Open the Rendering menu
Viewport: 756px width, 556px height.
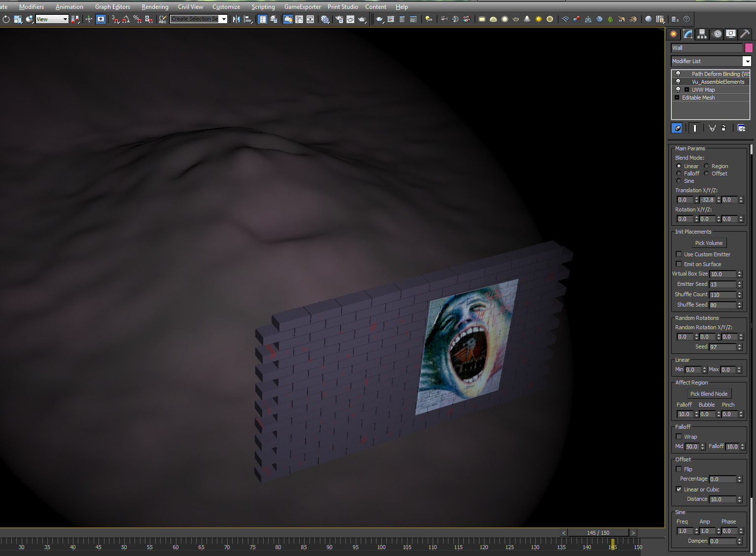tap(155, 7)
